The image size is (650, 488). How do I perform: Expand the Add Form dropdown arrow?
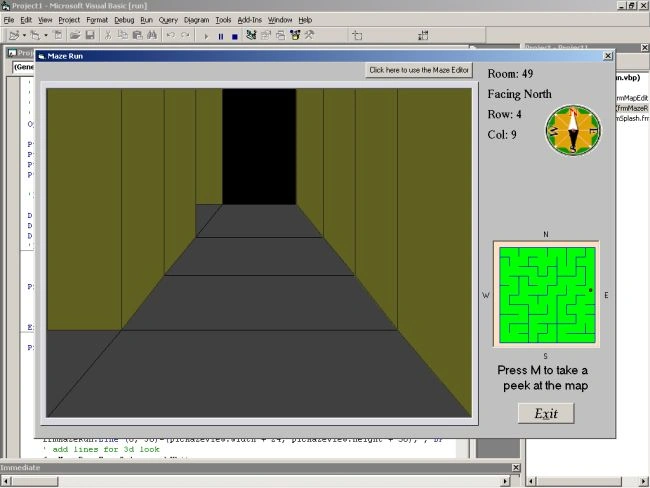pyautogui.click(x=46, y=36)
